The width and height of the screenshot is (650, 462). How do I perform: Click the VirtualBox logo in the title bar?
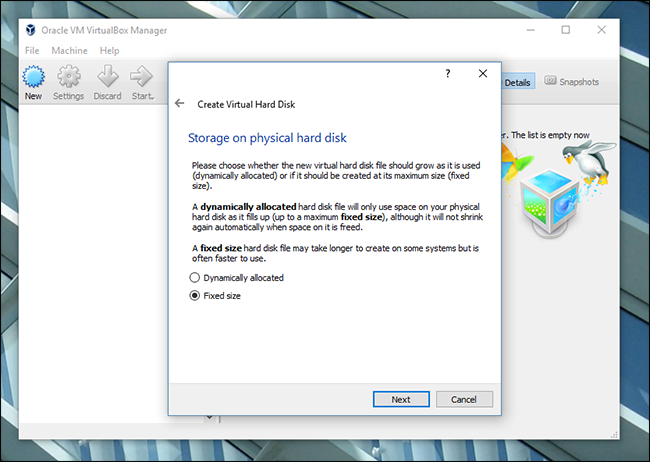(30, 30)
